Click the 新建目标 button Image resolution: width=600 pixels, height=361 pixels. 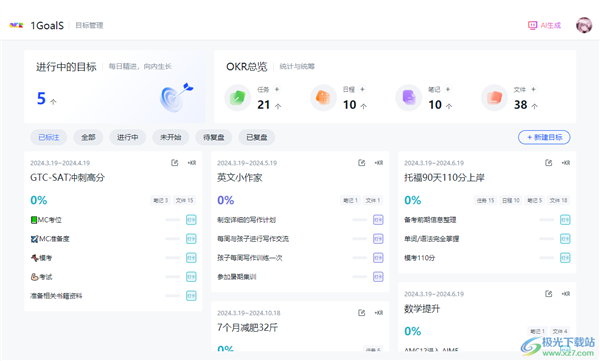[544, 137]
